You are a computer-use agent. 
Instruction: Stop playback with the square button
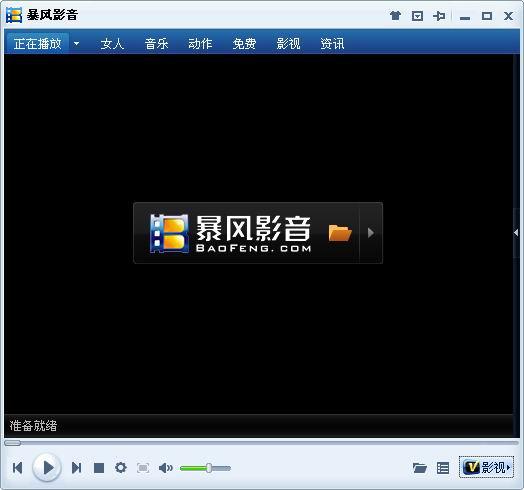coord(99,468)
